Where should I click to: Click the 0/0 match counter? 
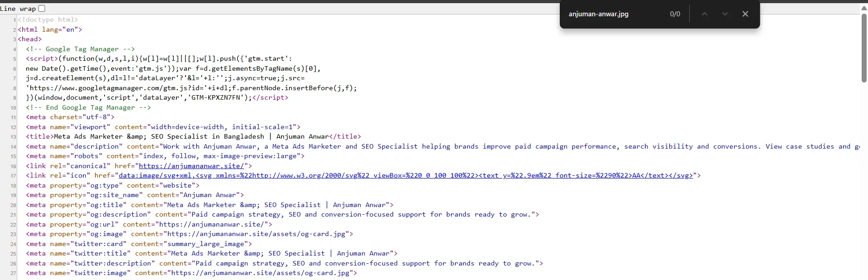pyautogui.click(x=675, y=14)
